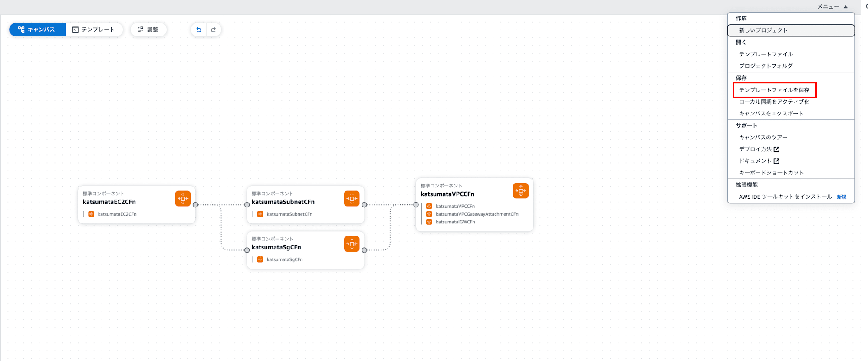
Task: Select the katsumataSubnetCFn card title
Action: [x=283, y=202]
